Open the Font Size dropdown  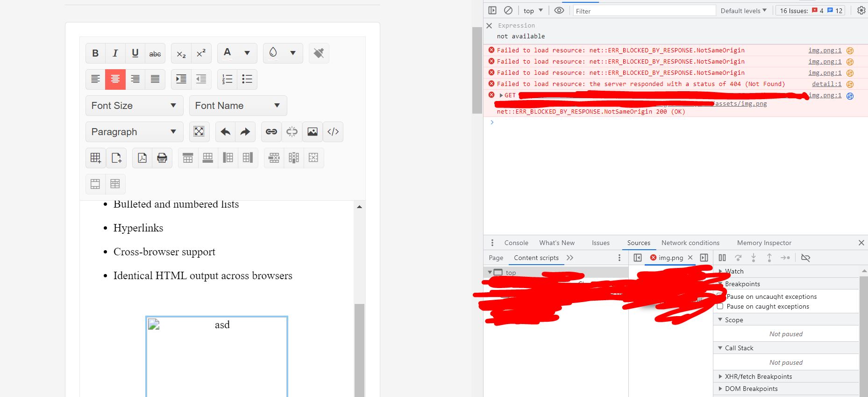134,106
